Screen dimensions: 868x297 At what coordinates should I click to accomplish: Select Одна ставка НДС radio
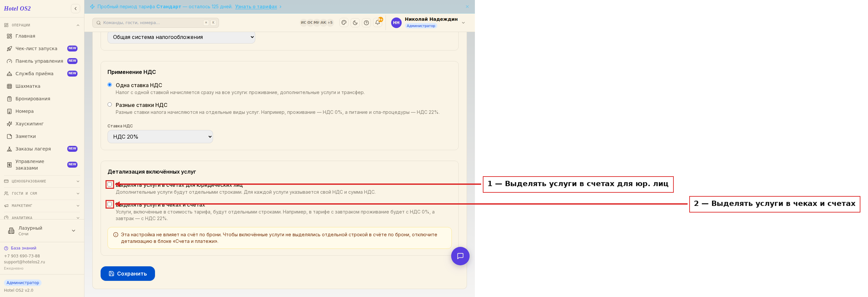109,84
